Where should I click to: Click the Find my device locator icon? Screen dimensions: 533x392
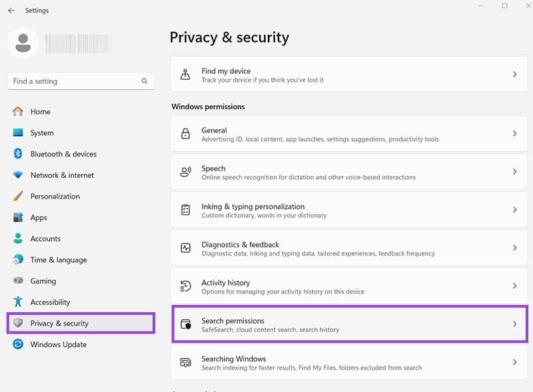point(185,75)
